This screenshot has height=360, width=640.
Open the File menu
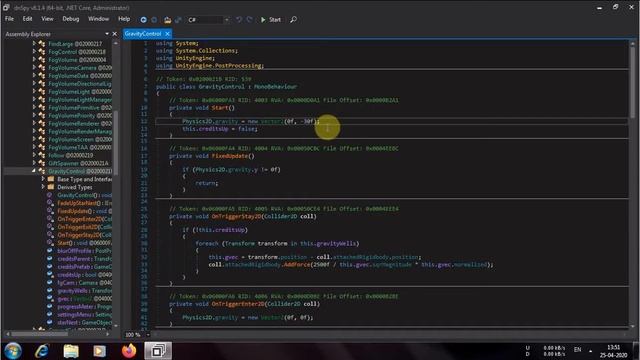click(x=9, y=19)
